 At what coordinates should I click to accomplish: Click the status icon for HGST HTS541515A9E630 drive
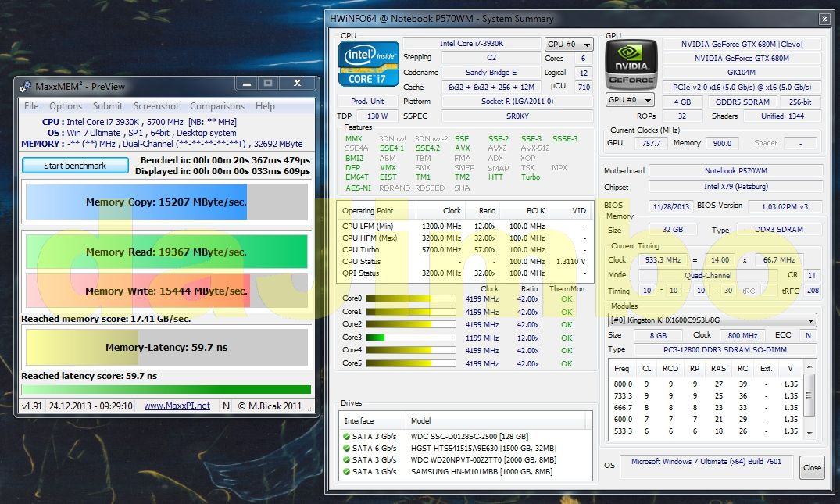point(347,449)
